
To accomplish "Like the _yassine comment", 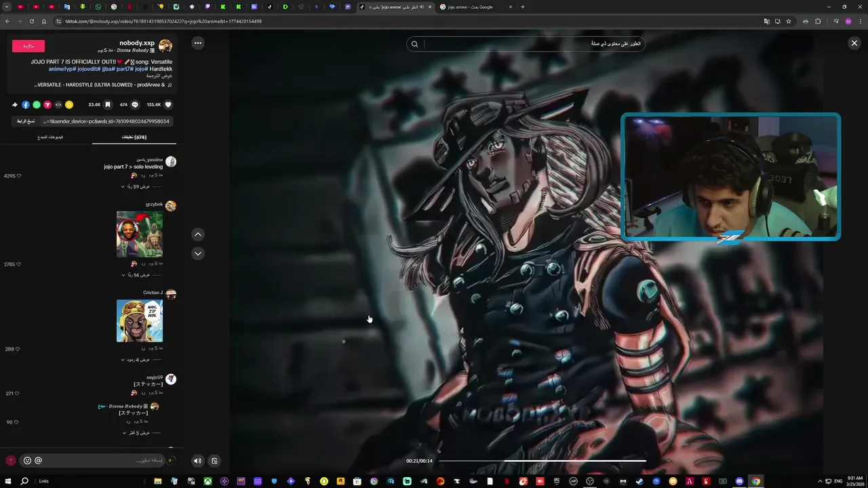I will coord(18,176).
